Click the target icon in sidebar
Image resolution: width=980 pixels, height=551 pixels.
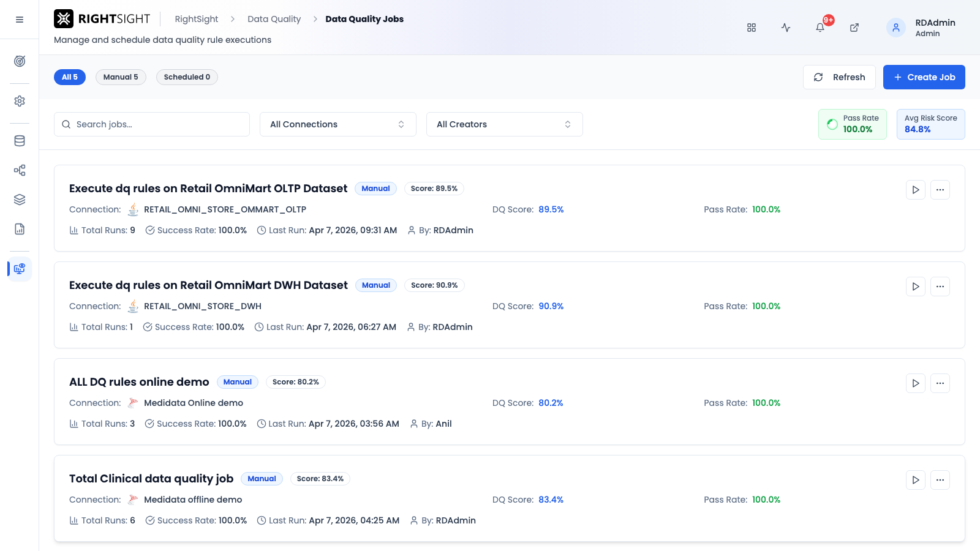(20, 61)
